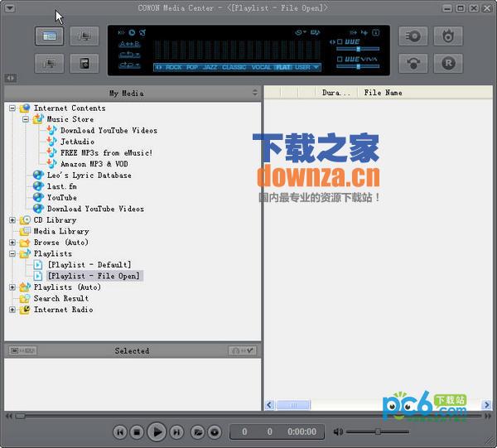Expand the Internet Radio node
The image size is (497, 448).
pyautogui.click(x=12, y=310)
